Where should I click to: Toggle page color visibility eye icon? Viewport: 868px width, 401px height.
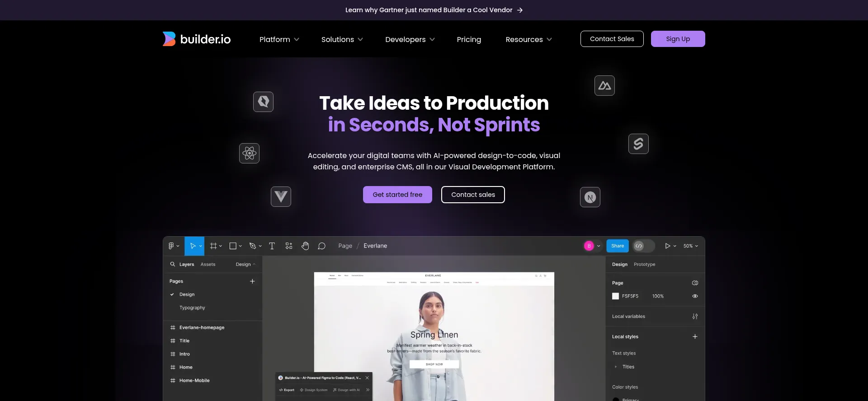(695, 296)
